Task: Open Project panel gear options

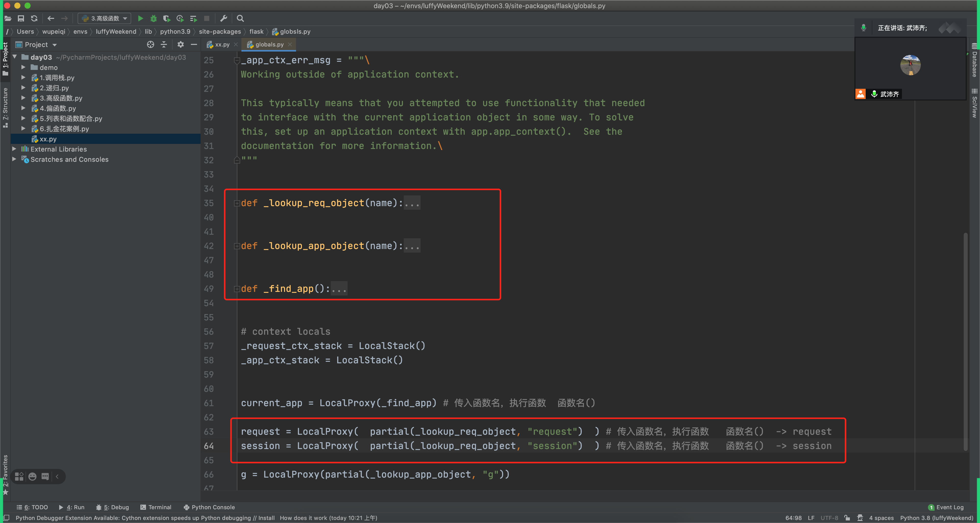Action: tap(180, 44)
